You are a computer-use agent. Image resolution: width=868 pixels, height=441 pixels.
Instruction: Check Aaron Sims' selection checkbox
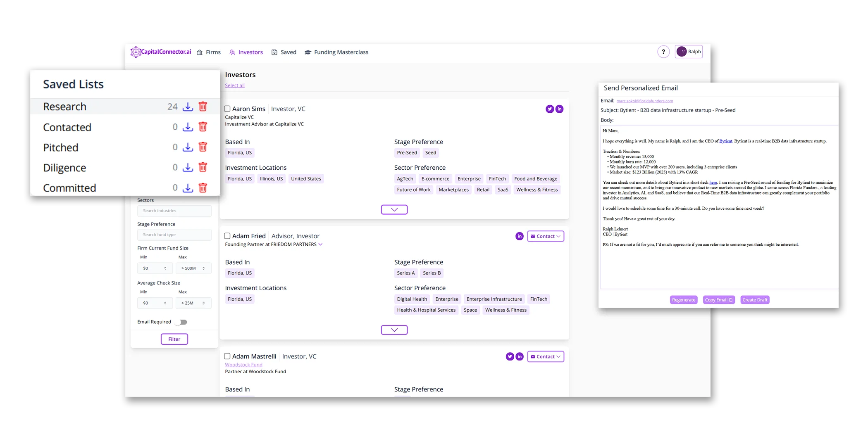click(x=227, y=109)
